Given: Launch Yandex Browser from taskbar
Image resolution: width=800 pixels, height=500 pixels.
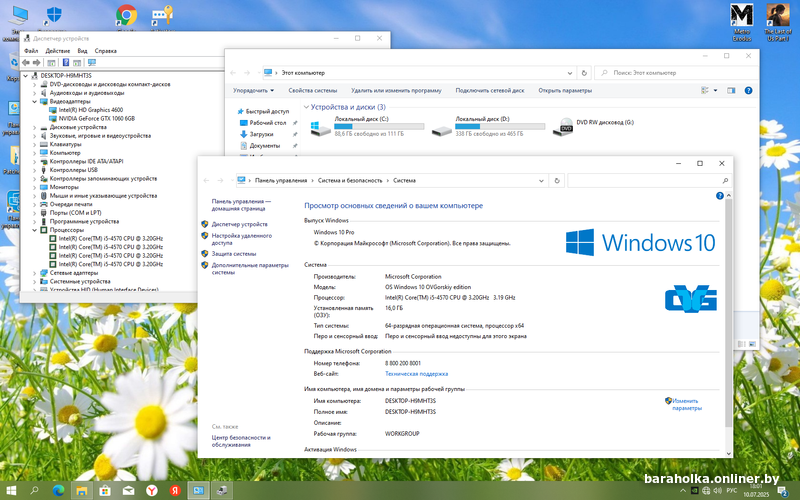Looking at the screenshot, I should pyautogui.click(x=152, y=491).
